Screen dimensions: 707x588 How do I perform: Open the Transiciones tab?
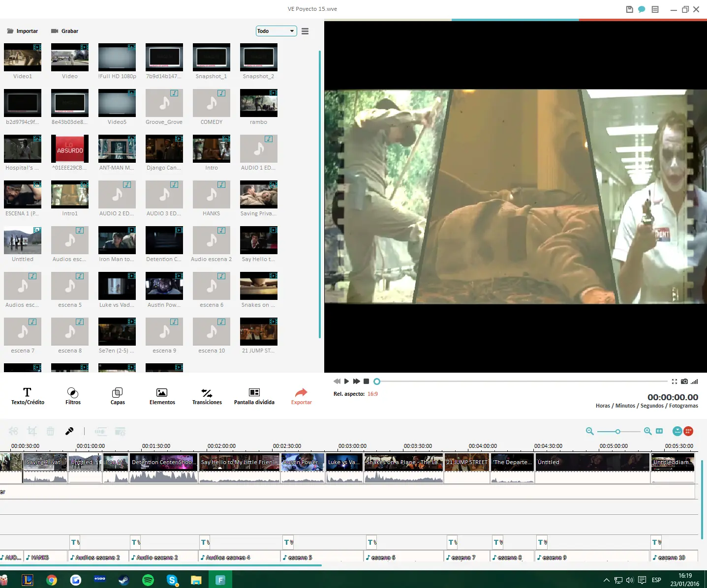tap(207, 396)
